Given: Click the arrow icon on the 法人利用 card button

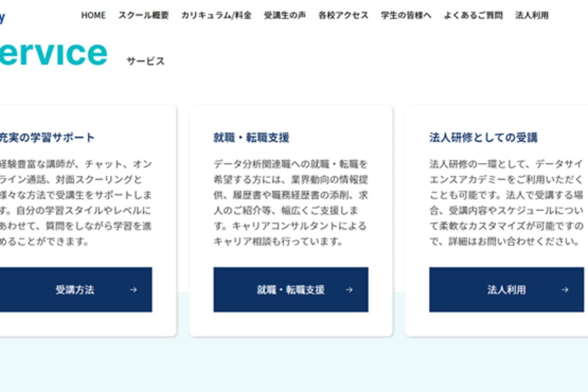Looking at the screenshot, I should (x=565, y=290).
